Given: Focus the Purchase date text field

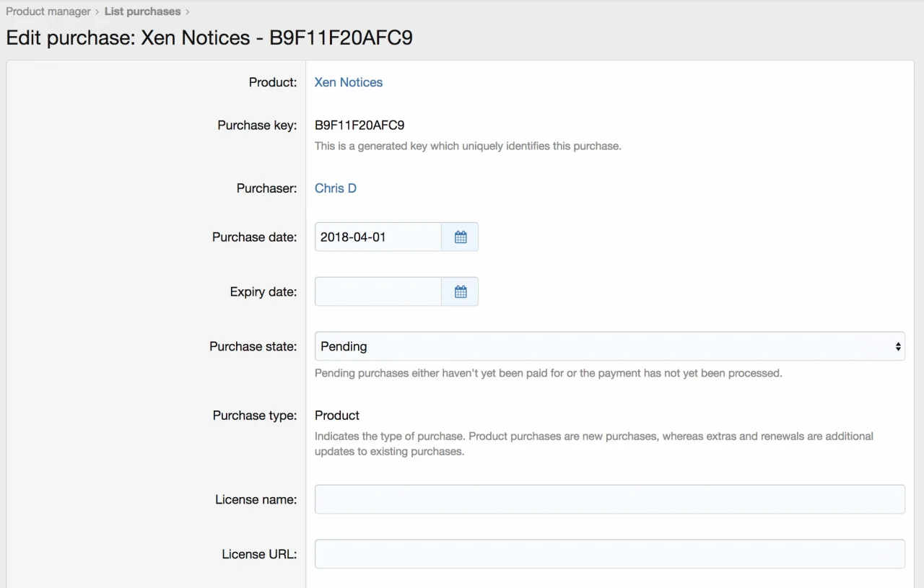Looking at the screenshot, I should click(x=378, y=237).
